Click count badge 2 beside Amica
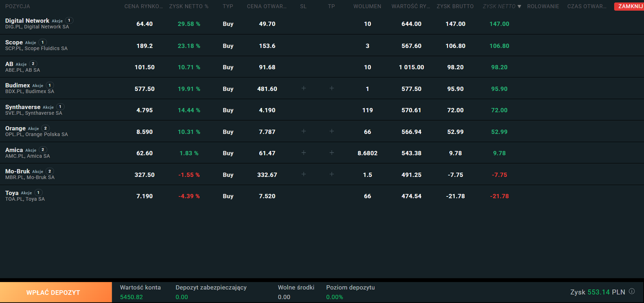 tap(43, 150)
